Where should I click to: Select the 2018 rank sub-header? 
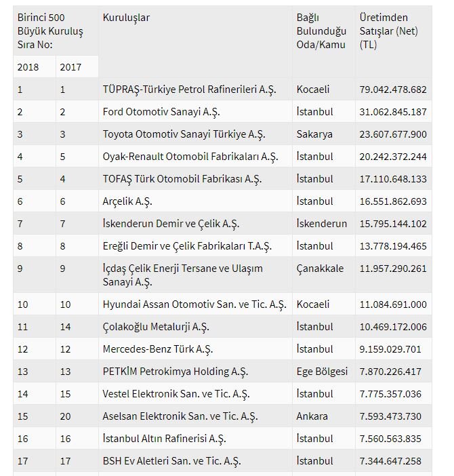(29, 67)
